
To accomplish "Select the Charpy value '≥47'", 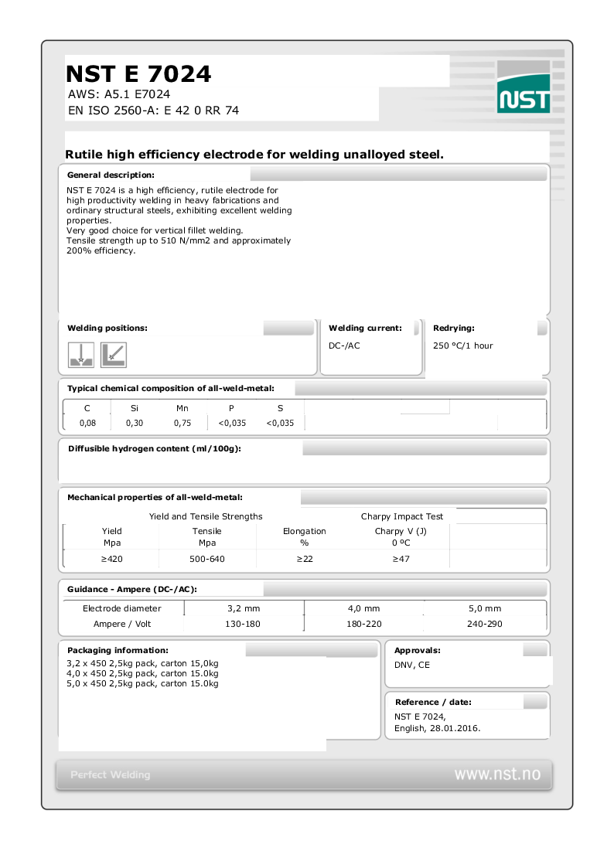I will 401,559.
